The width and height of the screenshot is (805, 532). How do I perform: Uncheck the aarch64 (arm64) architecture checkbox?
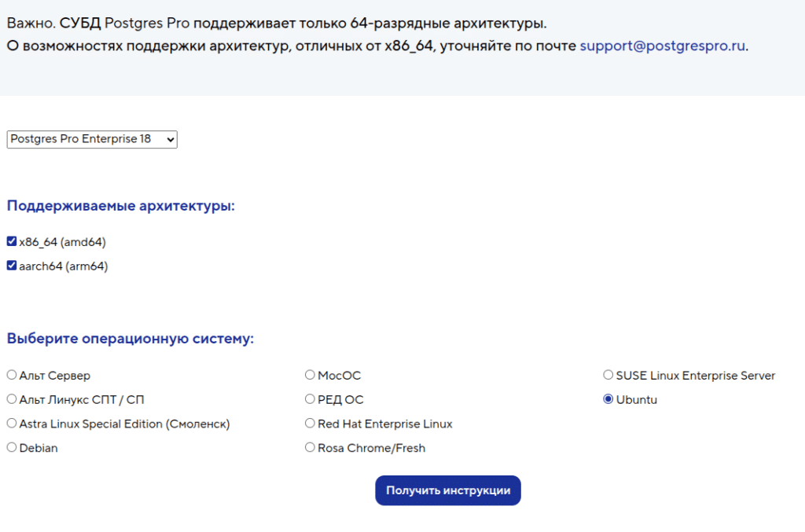(11, 266)
